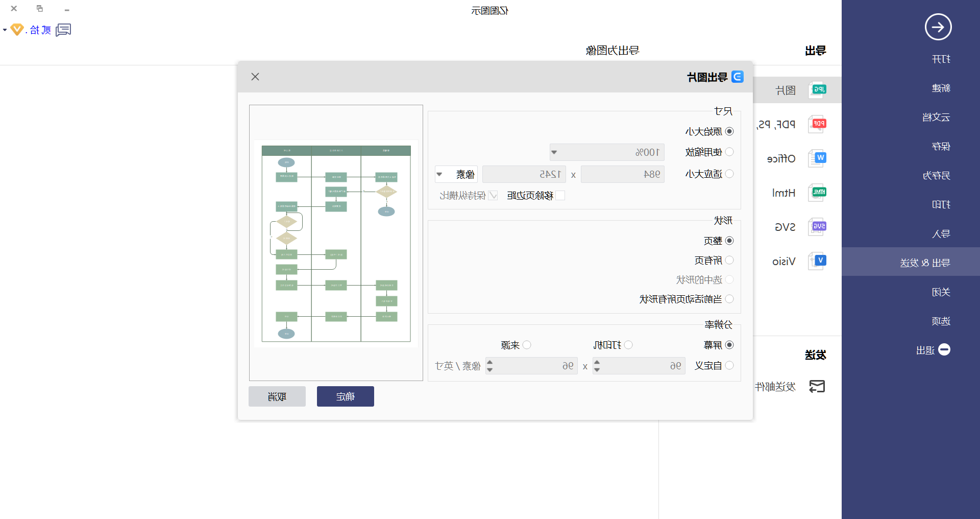Click the 发送邮件 envelope icon
Viewport: 980px width, 519px height.
(817, 387)
